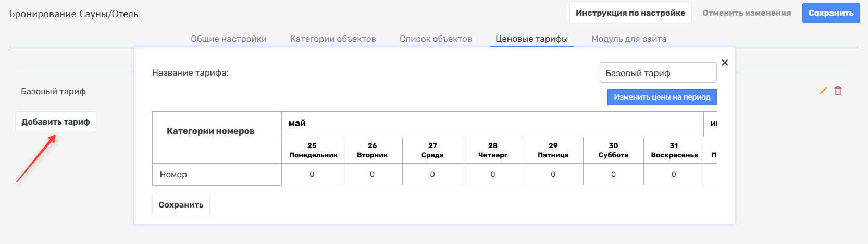Viewport: 868px width, 244px height.
Task: Click the Номер category row label
Action: (173, 174)
